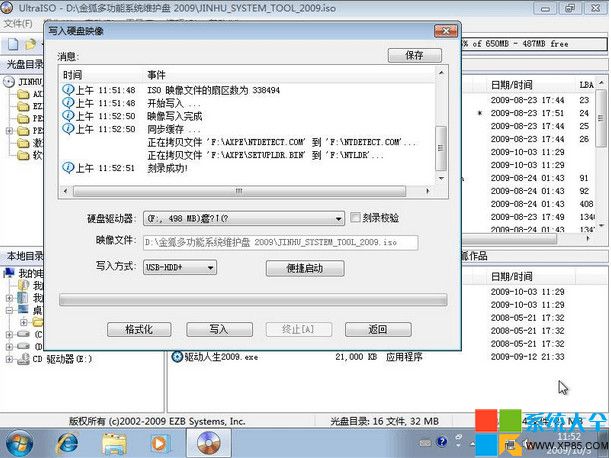Viewport: 611px width, 458px height.
Task: Click the info icon for 开始写入 entry
Action: (68, 103)
